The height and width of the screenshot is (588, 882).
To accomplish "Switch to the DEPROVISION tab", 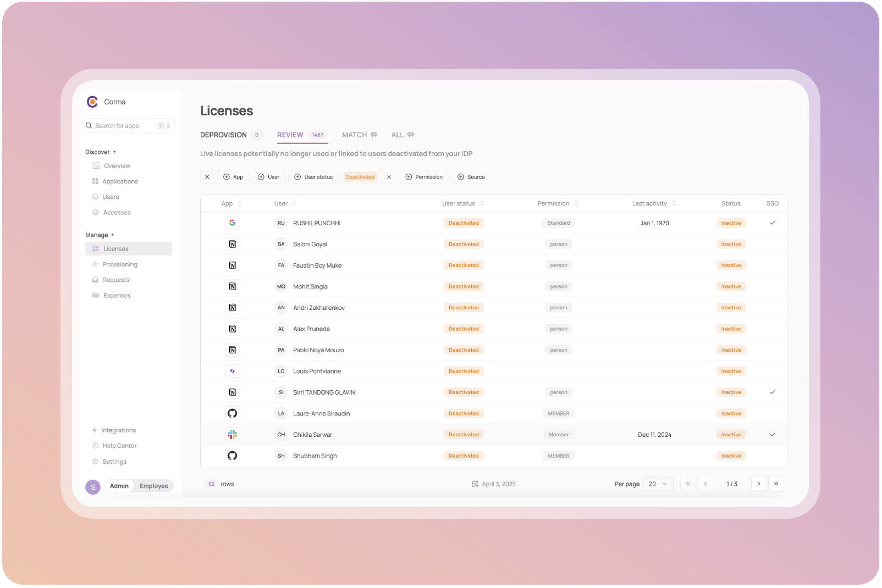I will 223,135.
